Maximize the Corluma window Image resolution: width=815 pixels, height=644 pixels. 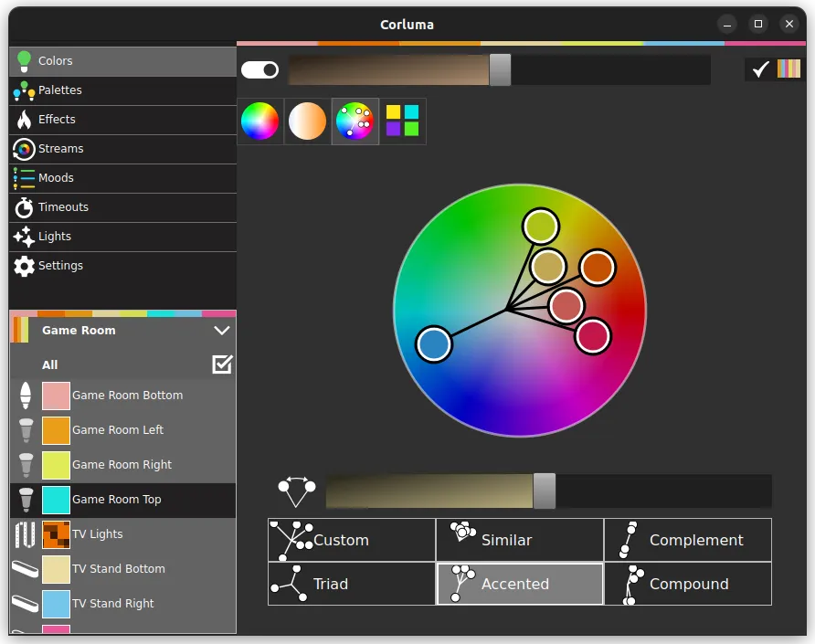(758, 24)
